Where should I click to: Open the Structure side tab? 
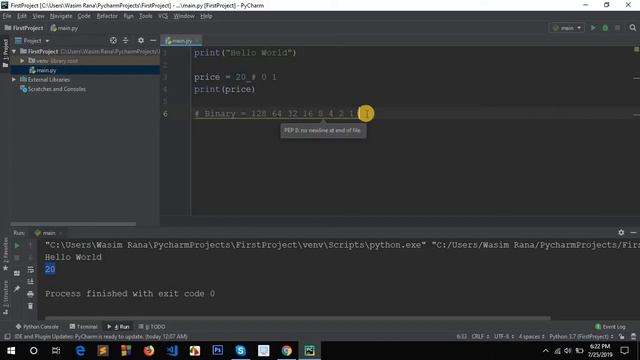(5, 297)
